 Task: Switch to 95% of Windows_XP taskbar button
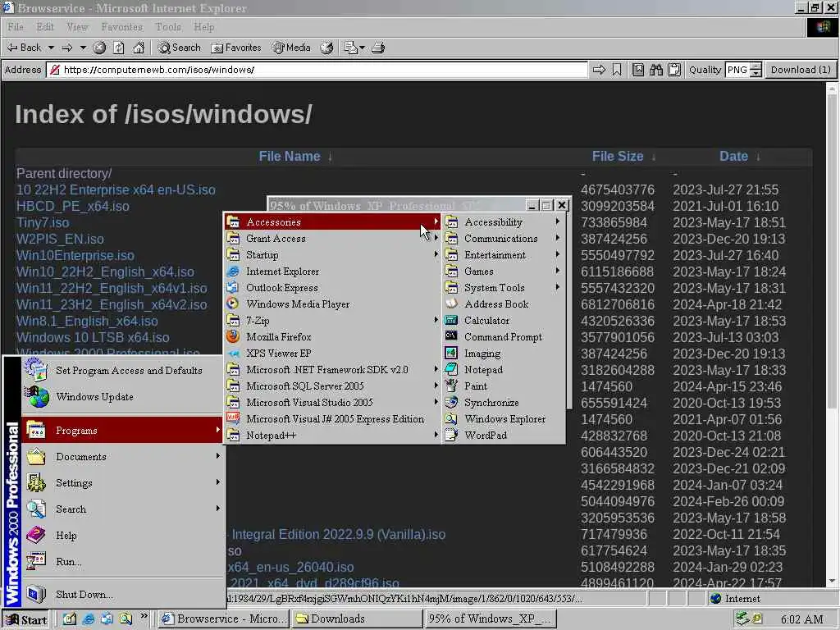tap(490, 619)
